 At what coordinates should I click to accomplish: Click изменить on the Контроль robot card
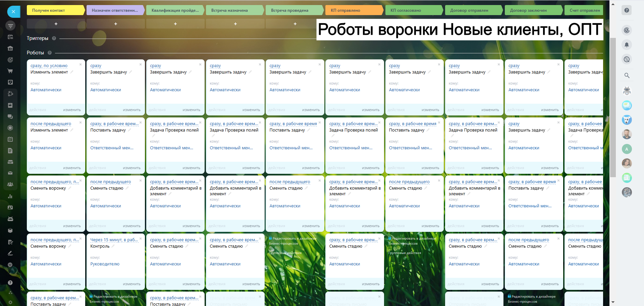[131, 284]
